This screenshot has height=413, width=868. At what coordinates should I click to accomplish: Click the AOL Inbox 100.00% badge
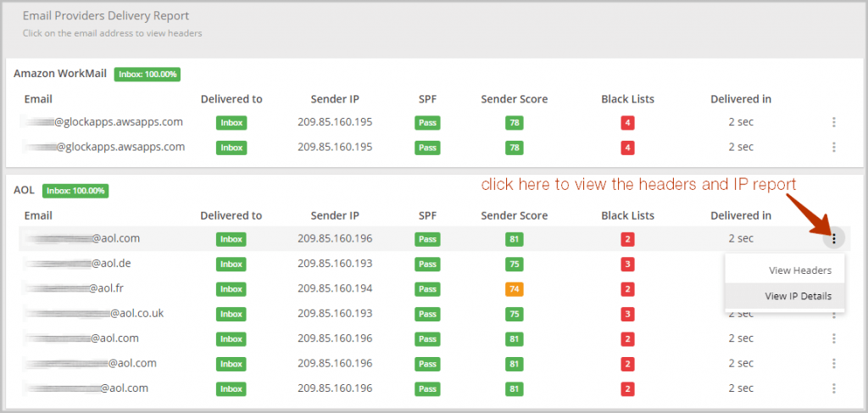pos(75,191)
